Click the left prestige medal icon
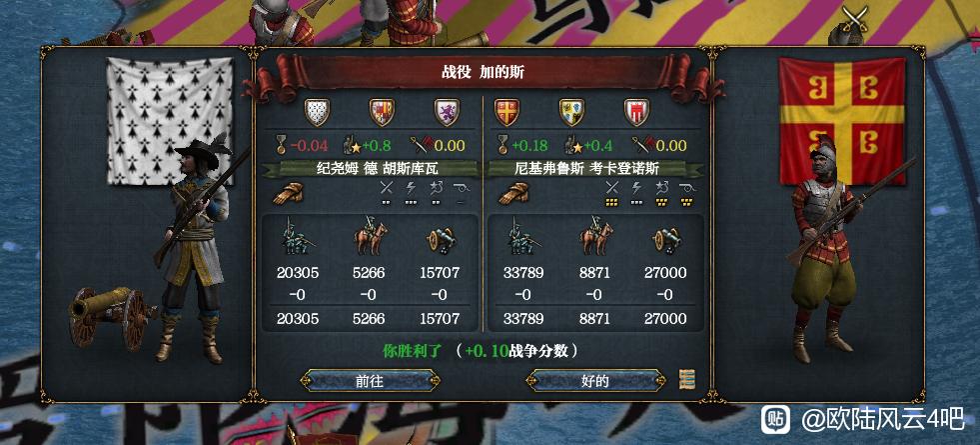This screenshot has height=445, width=980. tap(282, 146)
